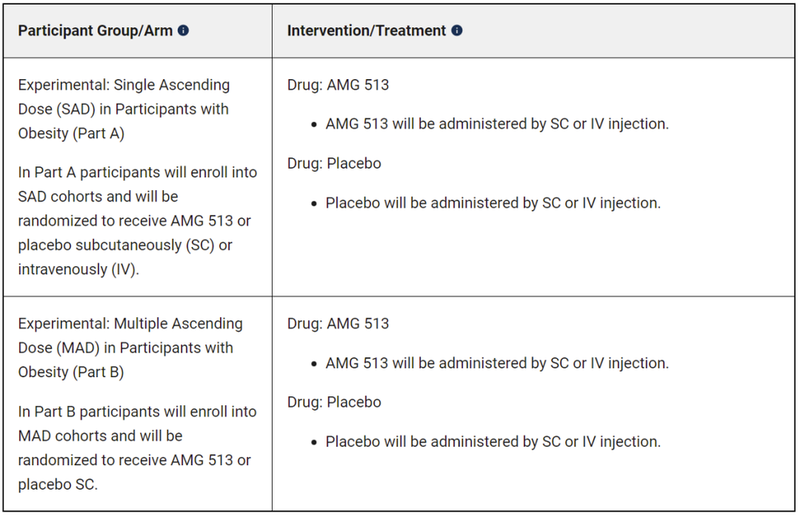The image size is (800, 517).
Task: Select the Intervention/Treatment column header text
Action: pyautogui.click(x=366, y=30)
